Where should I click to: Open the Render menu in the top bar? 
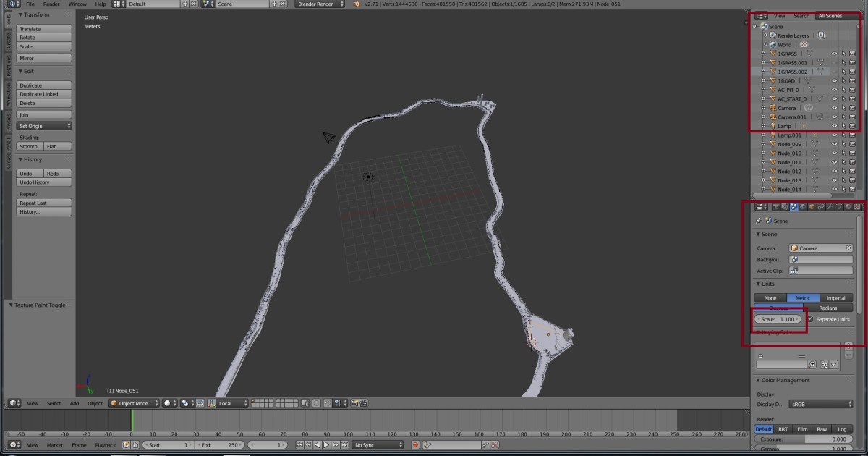pos(51,4)
